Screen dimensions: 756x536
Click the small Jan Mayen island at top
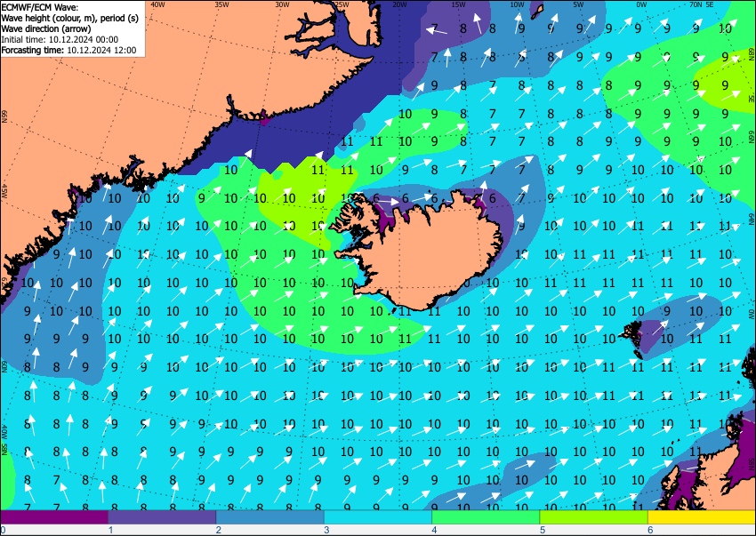[x=537, y=12]
